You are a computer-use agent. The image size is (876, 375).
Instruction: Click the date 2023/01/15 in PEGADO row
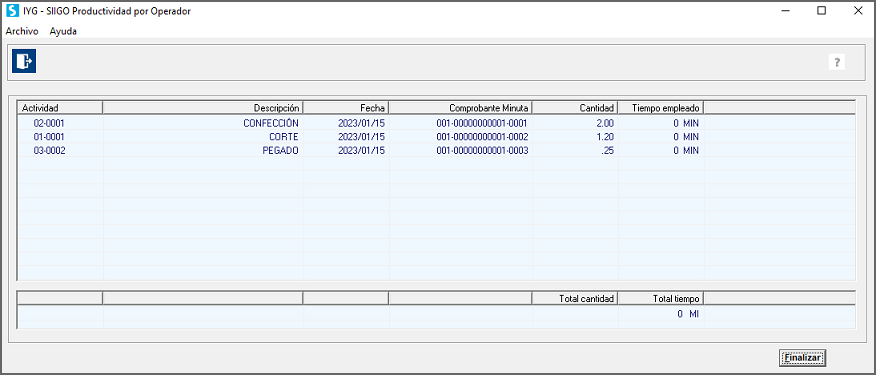coord(346,150)
